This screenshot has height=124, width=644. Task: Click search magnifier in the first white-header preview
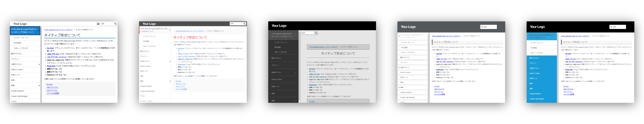pos(115,24)
